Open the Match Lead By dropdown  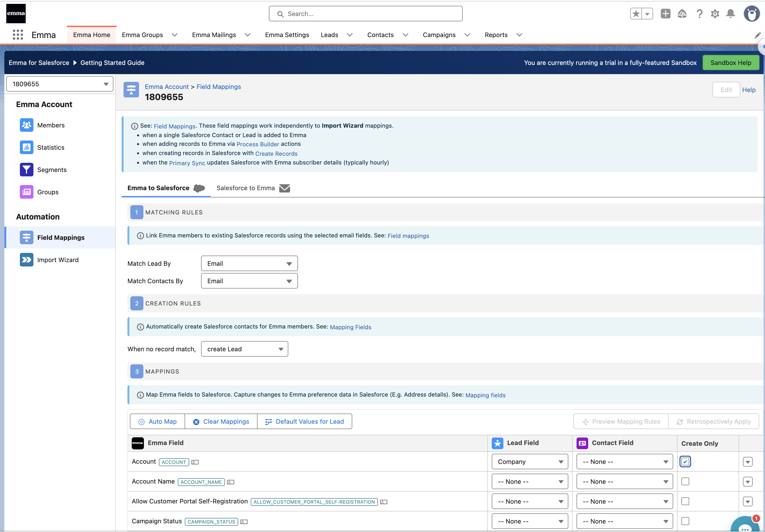point(249,264)
